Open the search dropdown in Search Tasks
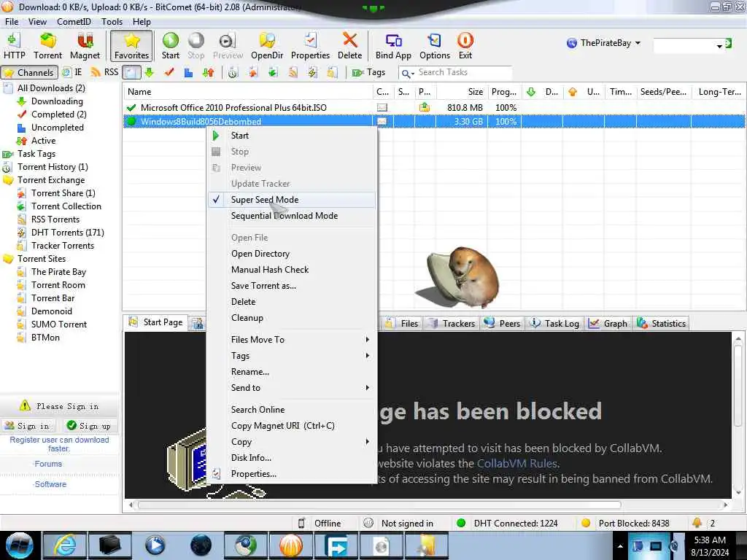Image resolution: width=747 pixels, height=560 pixels. click(408, 74)
